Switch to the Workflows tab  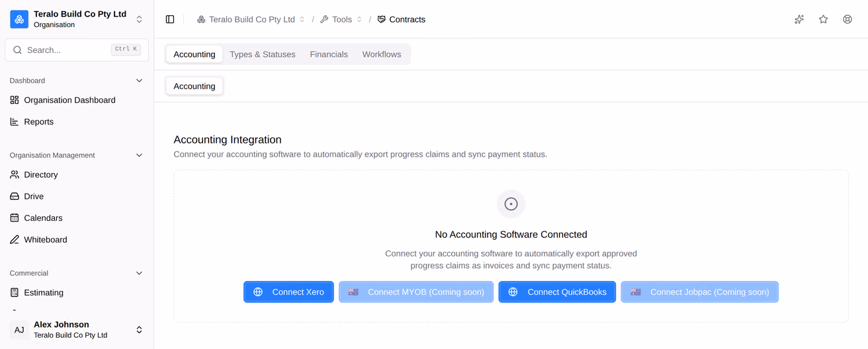pyautogui.click(x=382, y=54)
